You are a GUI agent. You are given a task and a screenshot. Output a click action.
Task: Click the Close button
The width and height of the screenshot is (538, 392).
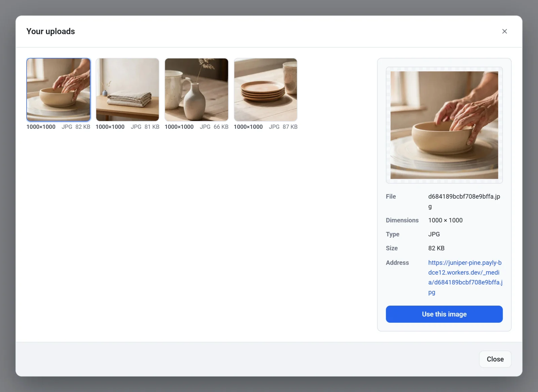pos(495,359)
